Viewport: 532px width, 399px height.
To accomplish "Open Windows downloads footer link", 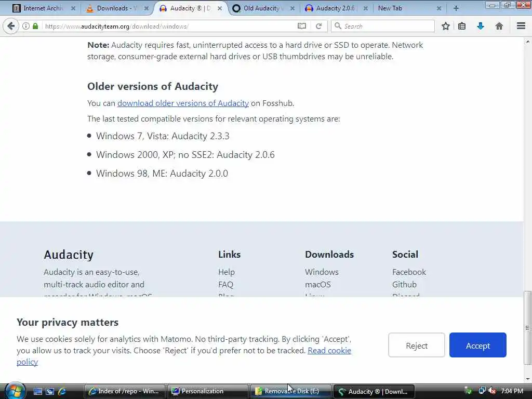I will 322,272.
